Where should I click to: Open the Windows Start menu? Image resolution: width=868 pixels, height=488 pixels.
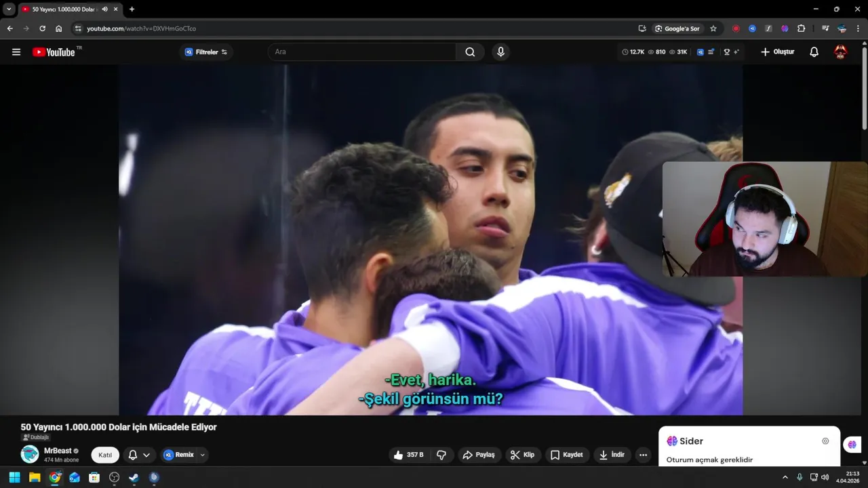click(14, 477)
